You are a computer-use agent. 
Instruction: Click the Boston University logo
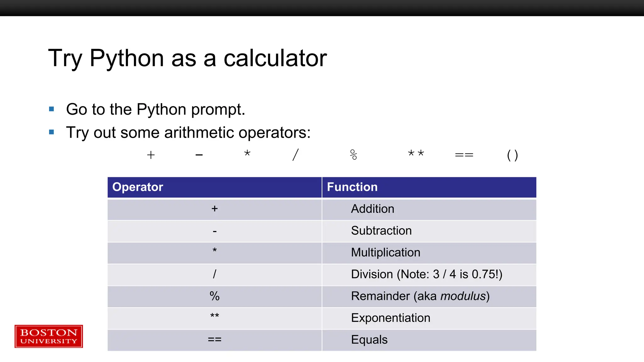click(x=49, y=336)
